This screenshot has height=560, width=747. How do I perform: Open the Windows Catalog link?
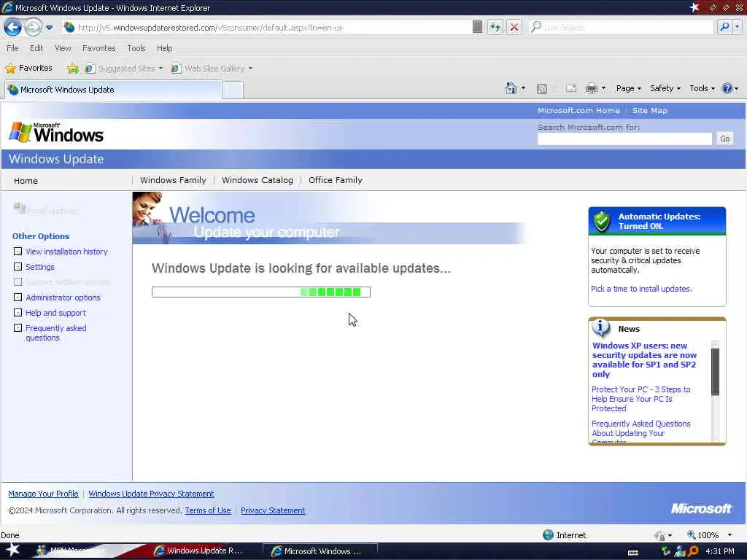(258, 180)
